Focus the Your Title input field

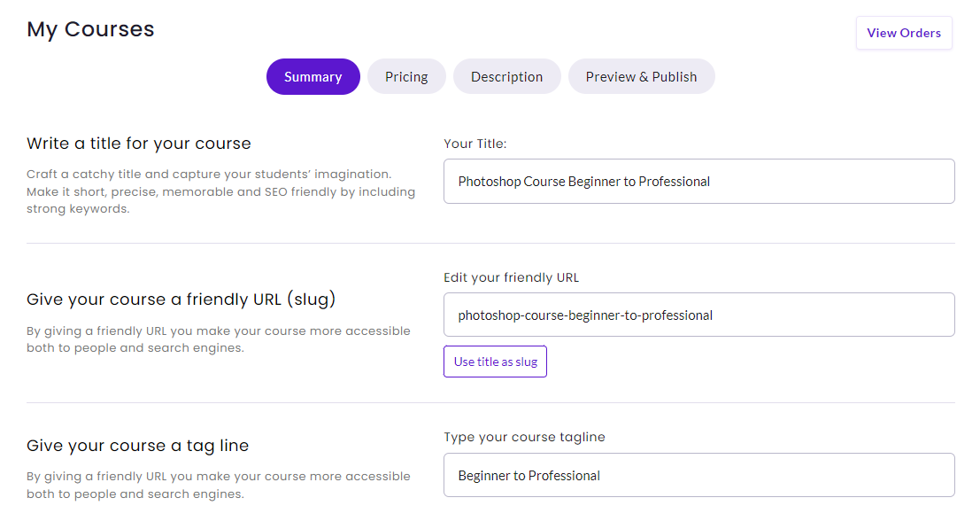[698, 182]
